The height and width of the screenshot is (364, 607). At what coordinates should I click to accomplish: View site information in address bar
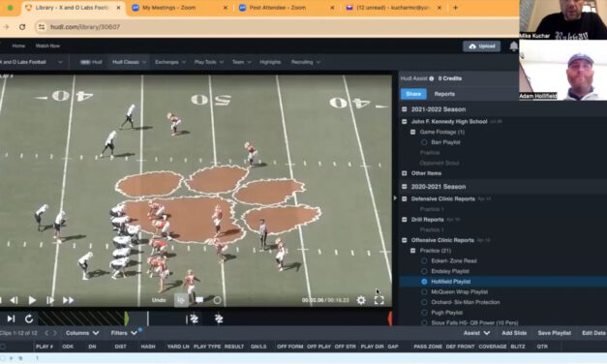(x=42, y=27)
